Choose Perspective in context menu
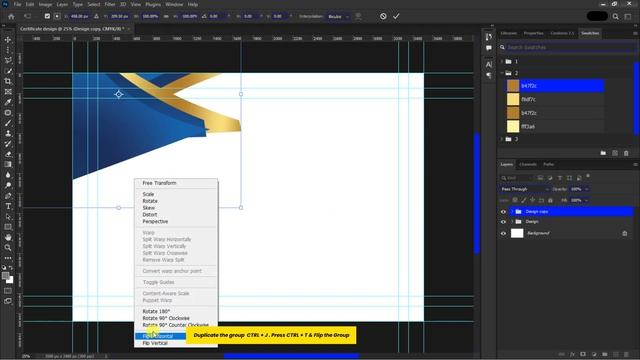This screenshot has width=640, height=360. [176, 222]
